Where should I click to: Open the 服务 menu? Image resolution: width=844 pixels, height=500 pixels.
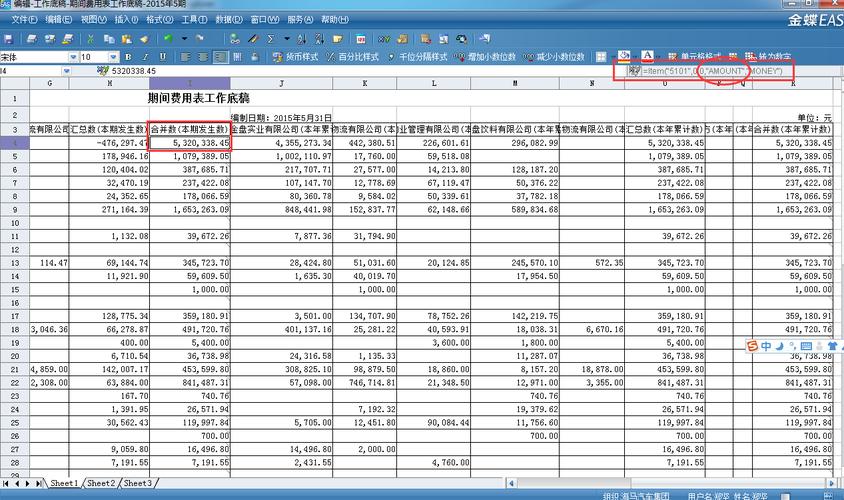pyautogui.click(x=300, y=19)
